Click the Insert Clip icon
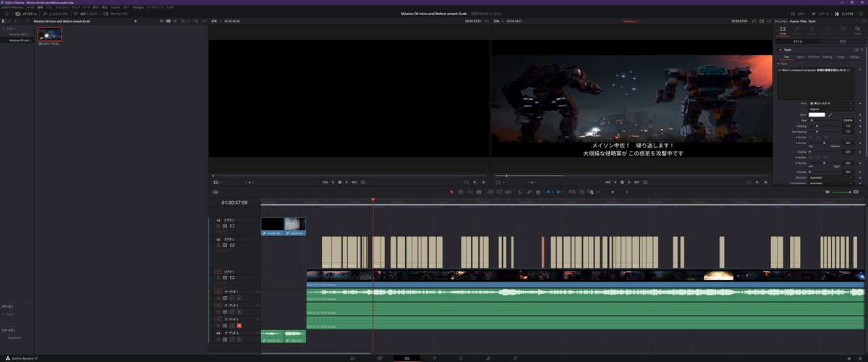 [490, 192]
